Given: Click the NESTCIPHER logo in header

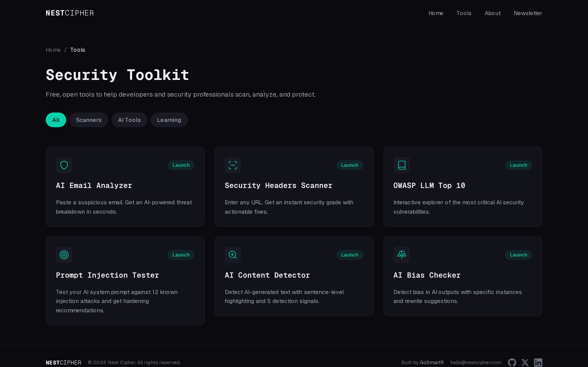Looking at the screenshot, I should 70,13.
